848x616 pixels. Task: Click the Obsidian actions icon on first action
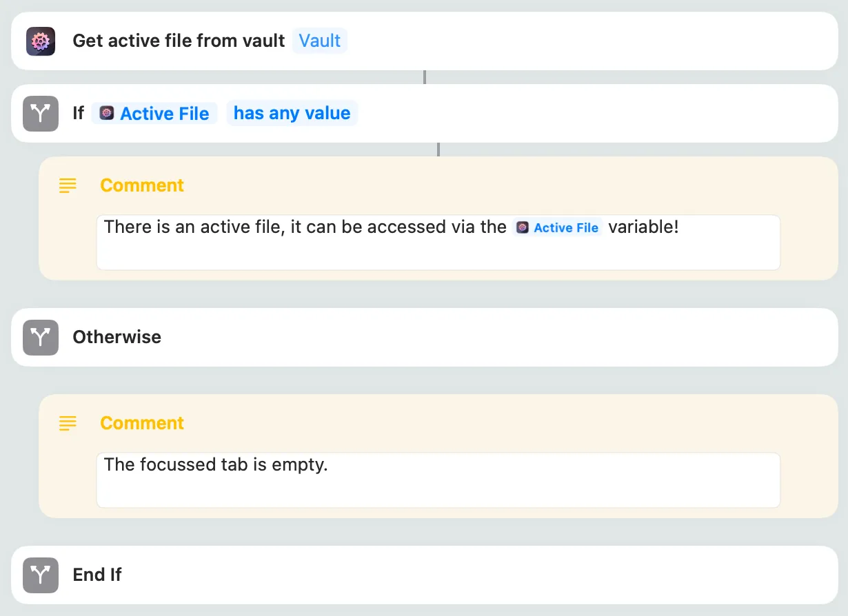[x=41, y=41]
